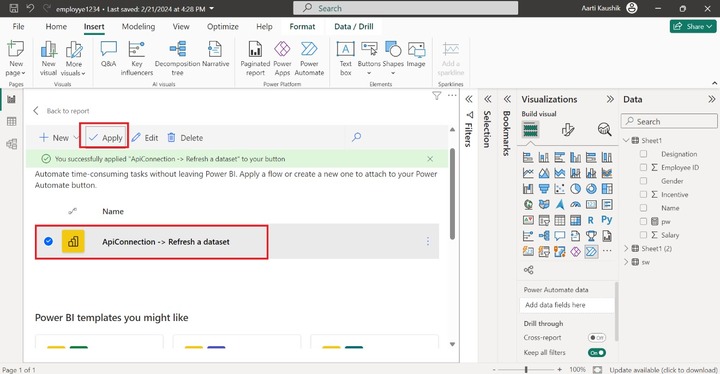Open the File menu
Screen dimensions: 720x374
click(x=18, y=27)
